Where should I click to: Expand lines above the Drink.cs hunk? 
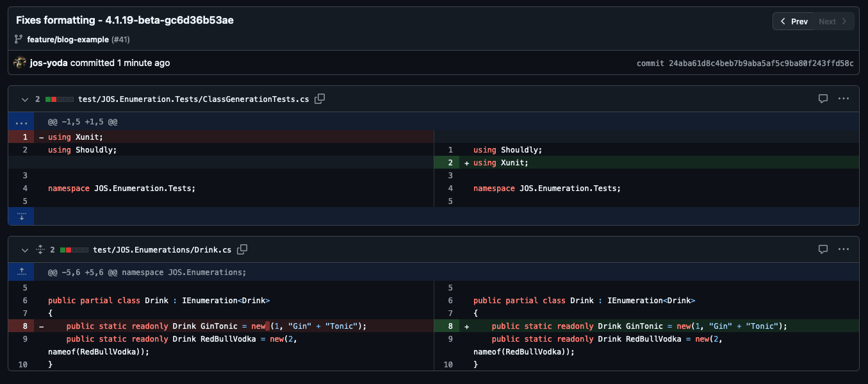pos(21,271)
